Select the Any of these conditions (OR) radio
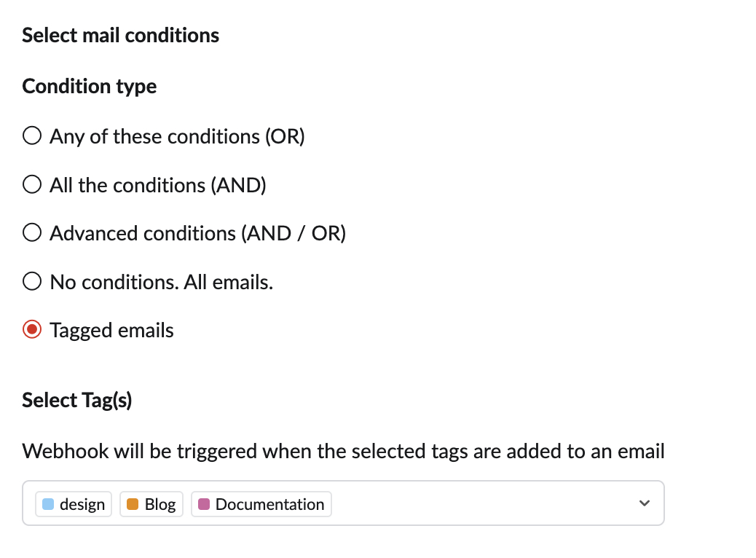Screen dimensions: 756x558 [32, 135]
